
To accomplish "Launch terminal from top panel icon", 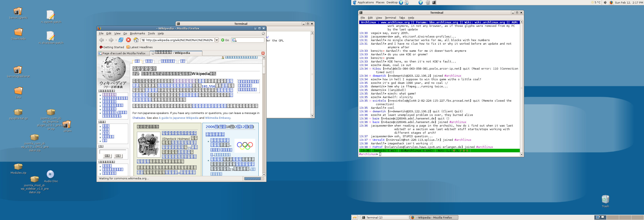I will (x=434, y=3).
